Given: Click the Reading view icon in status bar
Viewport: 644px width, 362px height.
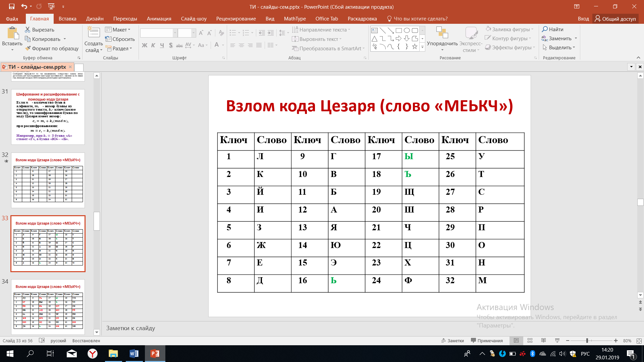Looking at the screenshot, I should click(x=543, y=341).
